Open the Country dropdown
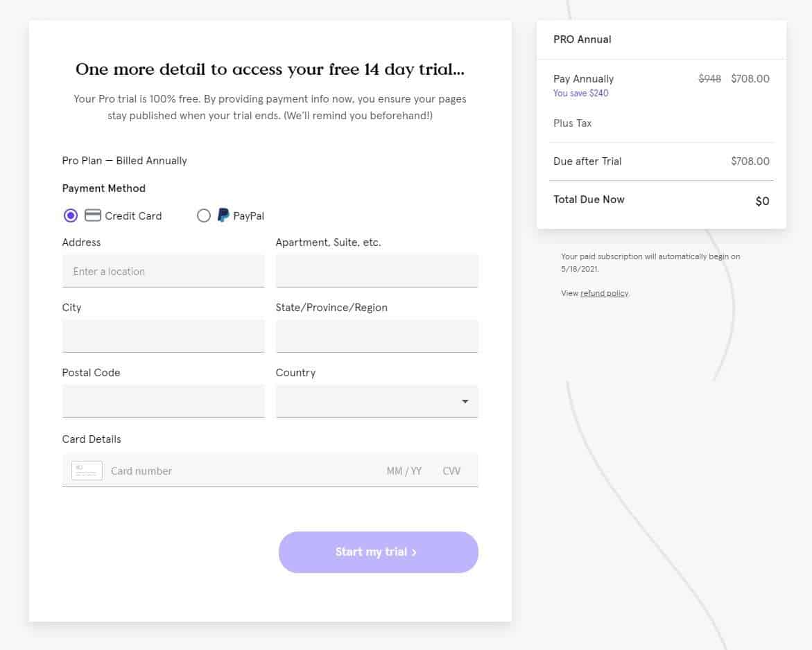 (x=377, y=401)
